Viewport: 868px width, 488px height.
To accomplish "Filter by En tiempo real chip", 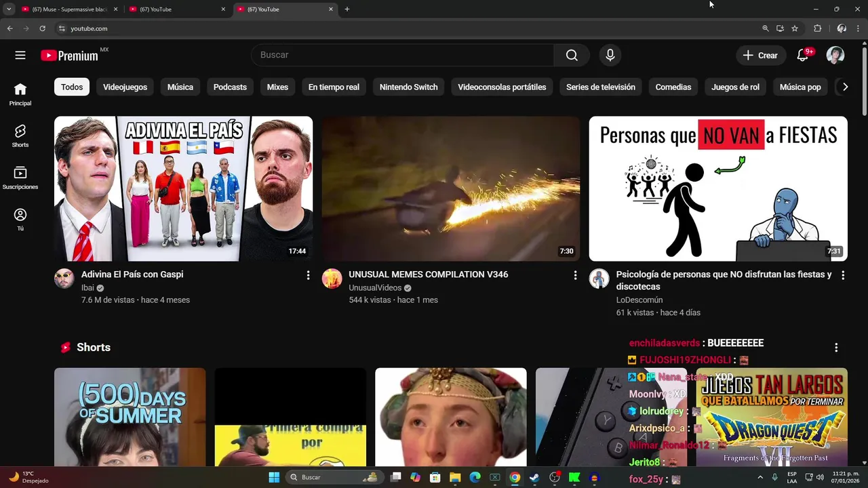I will (x=334, y=87).
